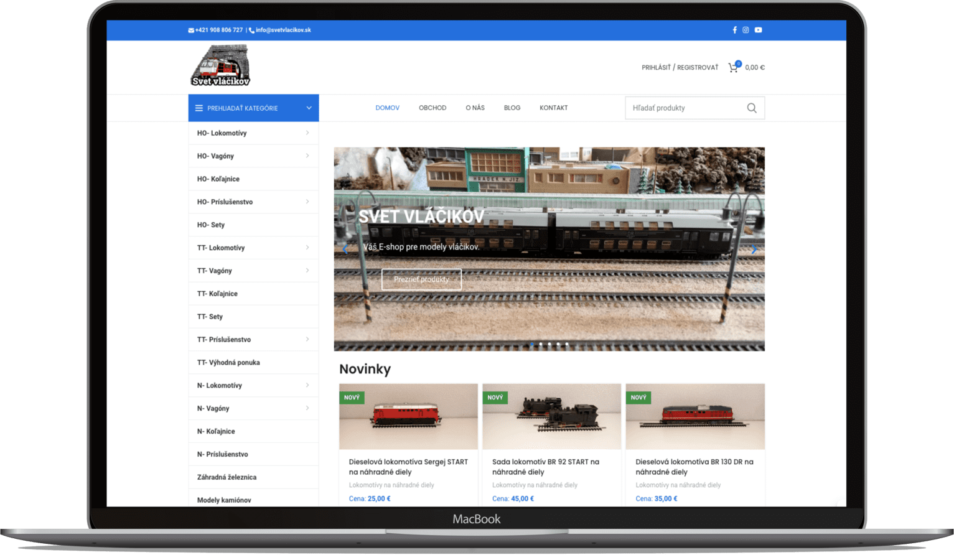Click the search magnifier icon
The width and height of the screenshot is (954, 560).
click(752, 108)
